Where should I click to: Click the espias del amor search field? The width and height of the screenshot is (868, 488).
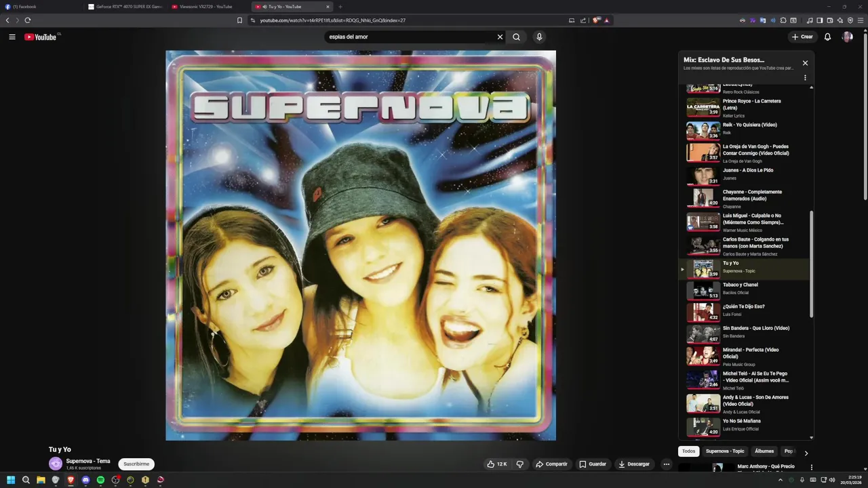(410, 37)
